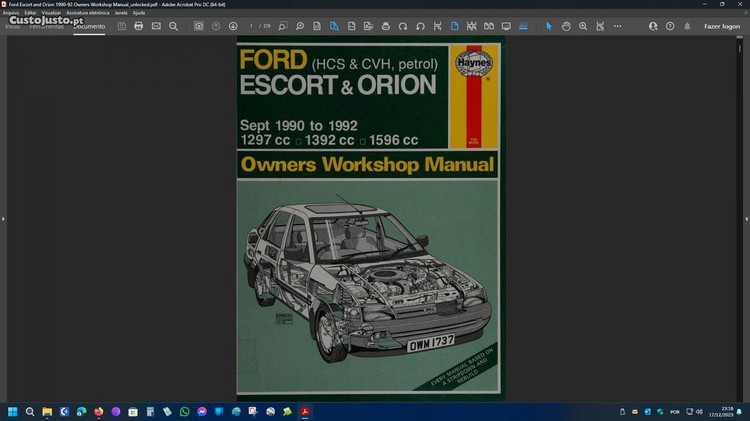
Task: Go to next page with down arrow
Action: tap(233, 26)
